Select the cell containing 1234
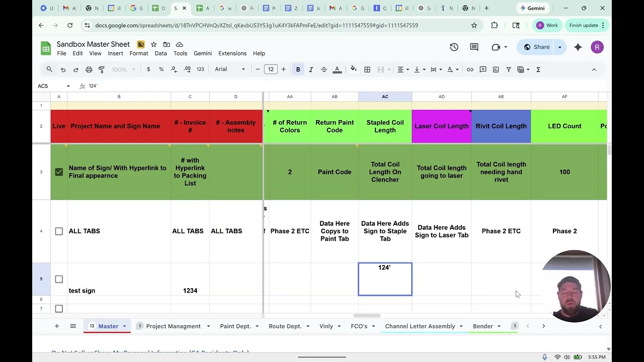 (x=190, y=279)
